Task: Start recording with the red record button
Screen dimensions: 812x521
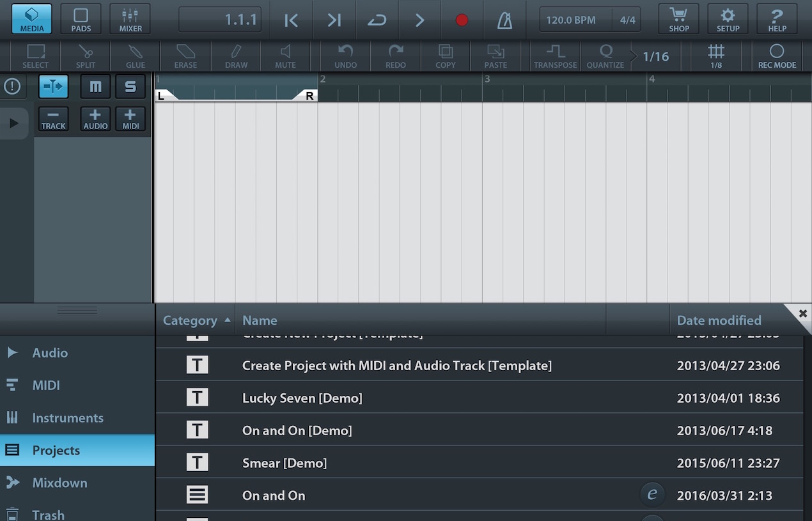Action: (x=462, y=20)
